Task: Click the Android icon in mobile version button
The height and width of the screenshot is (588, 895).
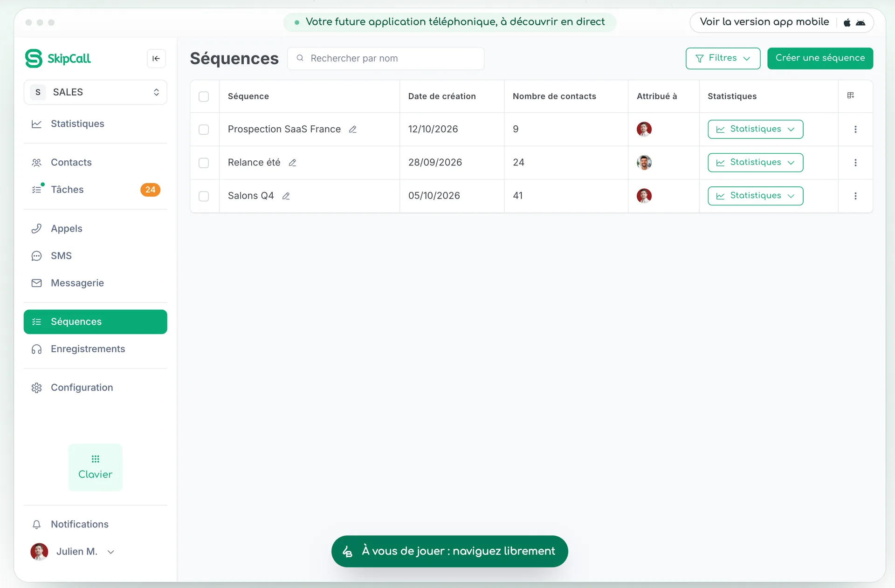Action: pyautogui.click(x=861, y=22)
